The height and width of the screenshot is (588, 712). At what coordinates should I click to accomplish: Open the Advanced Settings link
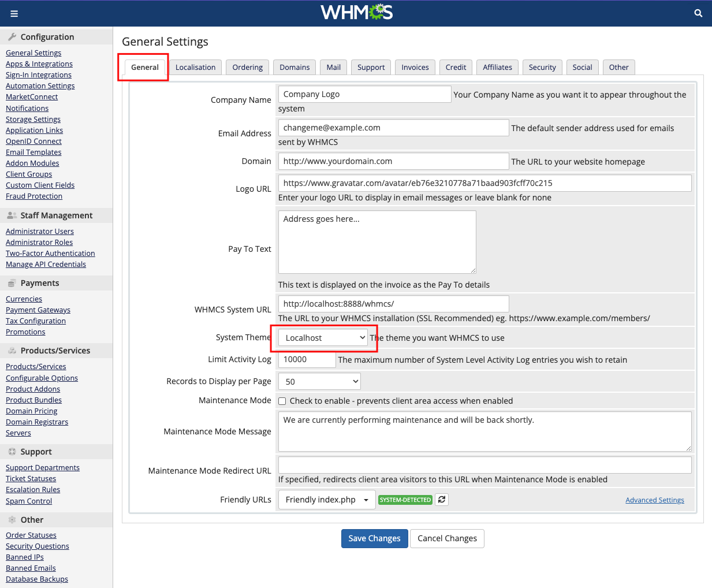654,500
